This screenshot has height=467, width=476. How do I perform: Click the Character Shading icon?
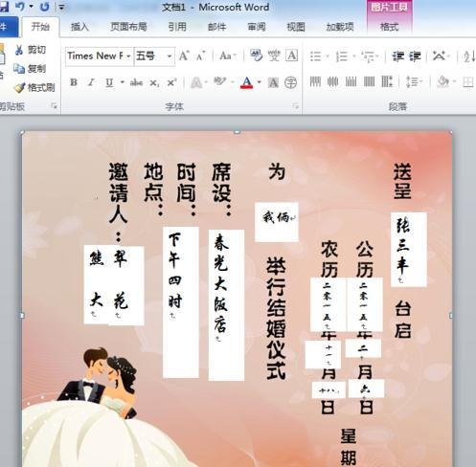pyautogui.click(x=273, y=82)
